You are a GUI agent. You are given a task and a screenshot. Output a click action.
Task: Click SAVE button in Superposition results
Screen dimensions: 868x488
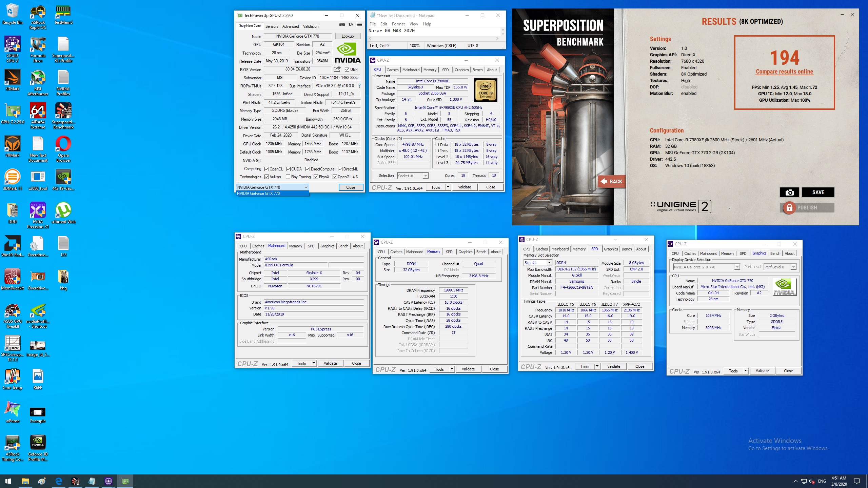818,192
